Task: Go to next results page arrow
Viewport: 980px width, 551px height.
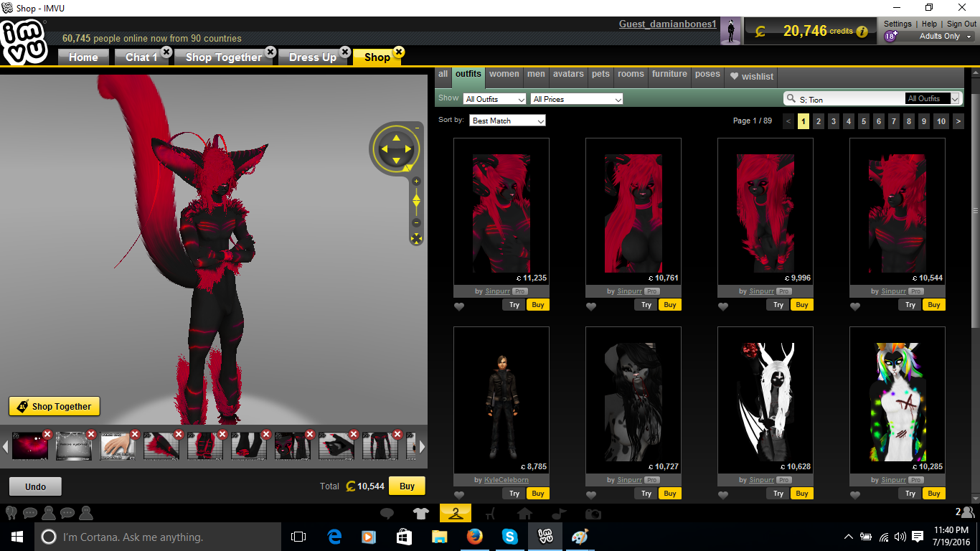Action: [958, 121]
